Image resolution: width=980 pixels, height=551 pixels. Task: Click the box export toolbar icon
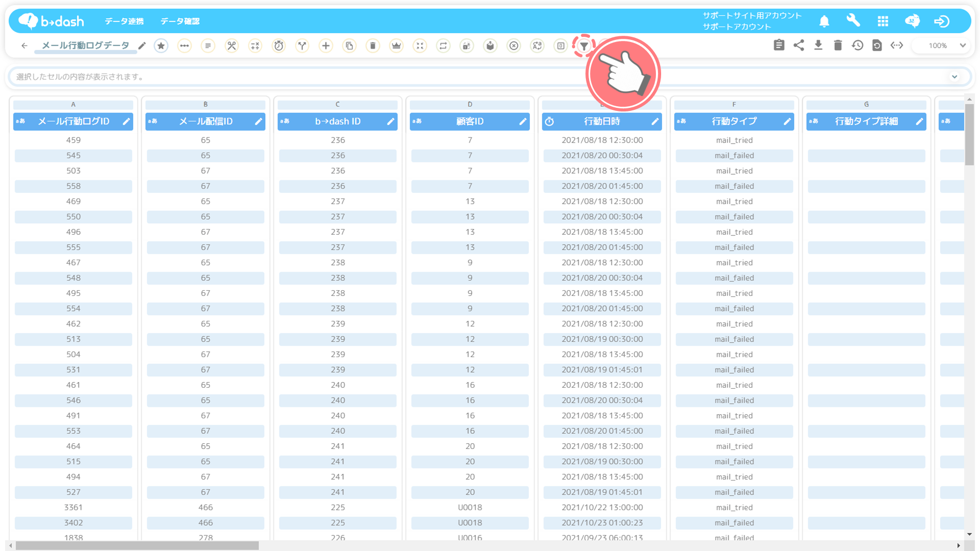click(491, 46)
